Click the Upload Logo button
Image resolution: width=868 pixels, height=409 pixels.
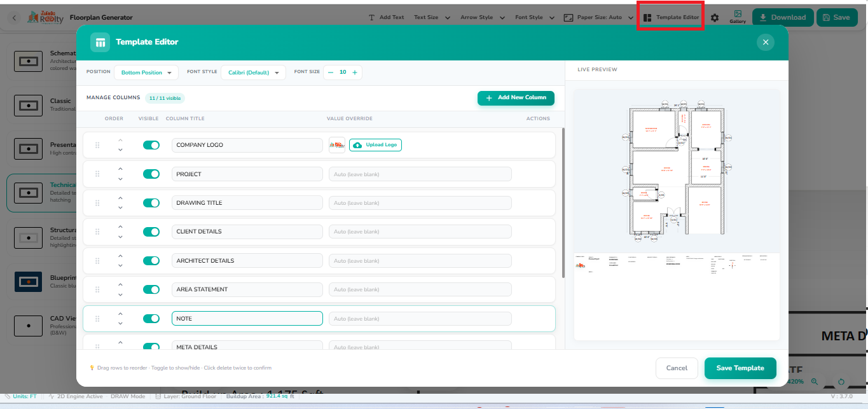coord(375,145)
